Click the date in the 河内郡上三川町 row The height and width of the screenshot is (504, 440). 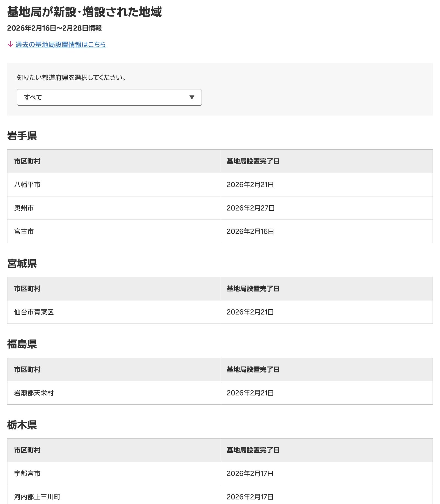coord(250,497)
